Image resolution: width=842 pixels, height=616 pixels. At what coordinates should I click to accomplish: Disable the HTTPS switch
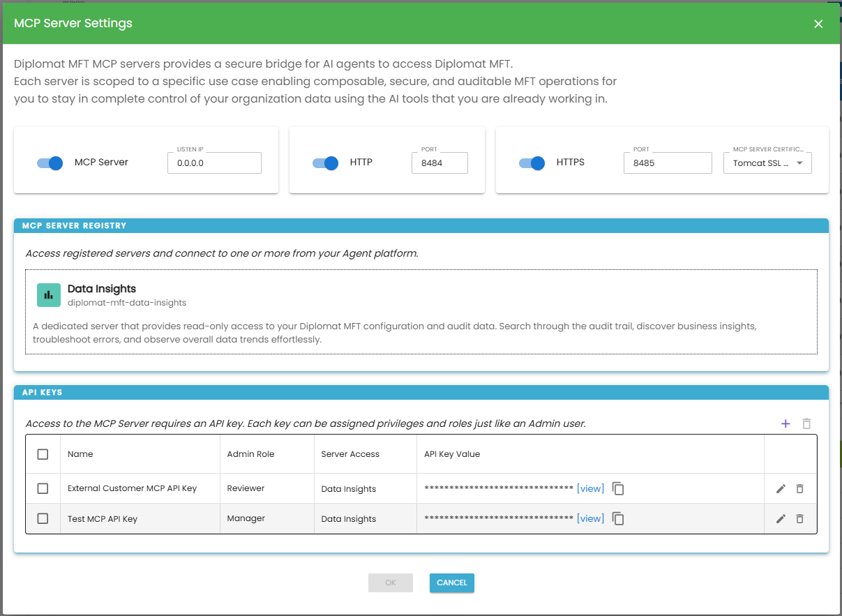tap(532, 163)
